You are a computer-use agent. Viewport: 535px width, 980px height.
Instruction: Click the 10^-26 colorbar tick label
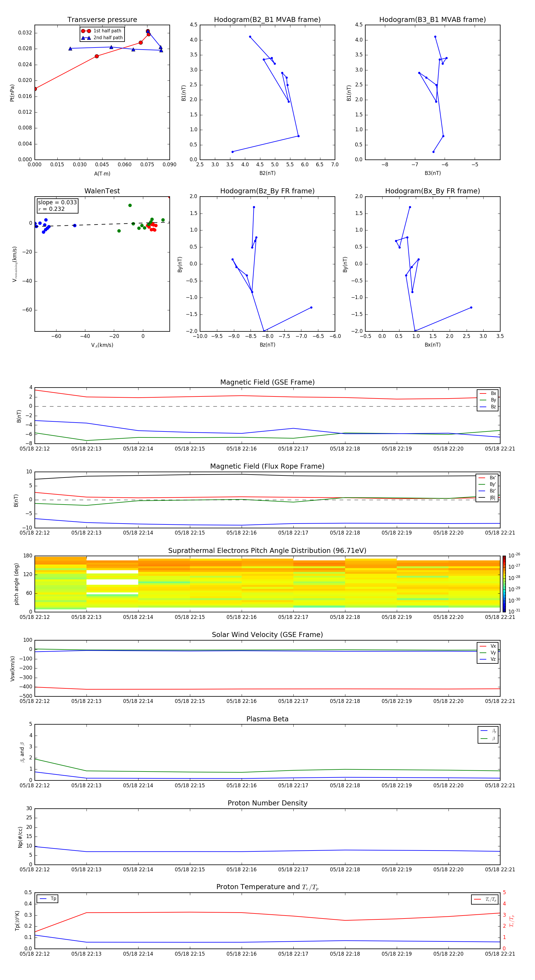click(514, 555)
